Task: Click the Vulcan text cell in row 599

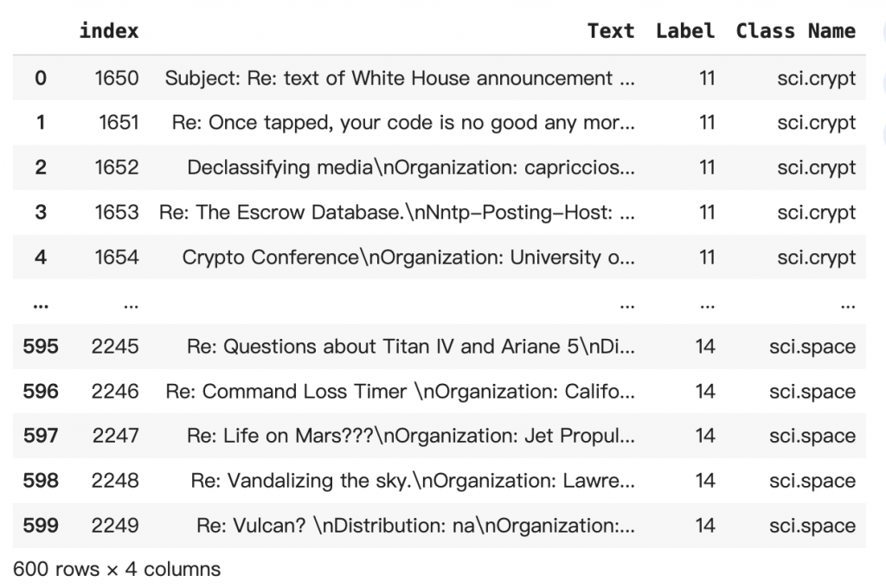Action: (415, 526)
